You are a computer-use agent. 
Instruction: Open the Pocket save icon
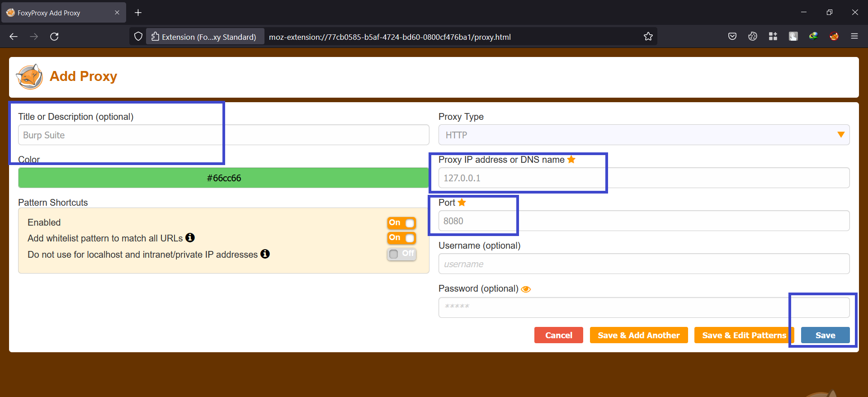[x=732, y=37]
